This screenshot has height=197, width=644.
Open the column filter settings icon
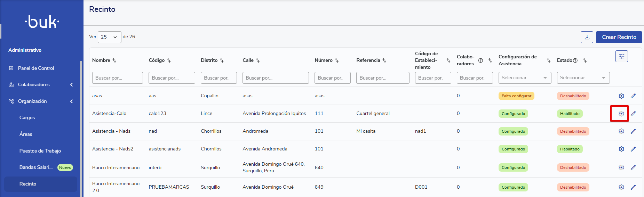(621, 56)
